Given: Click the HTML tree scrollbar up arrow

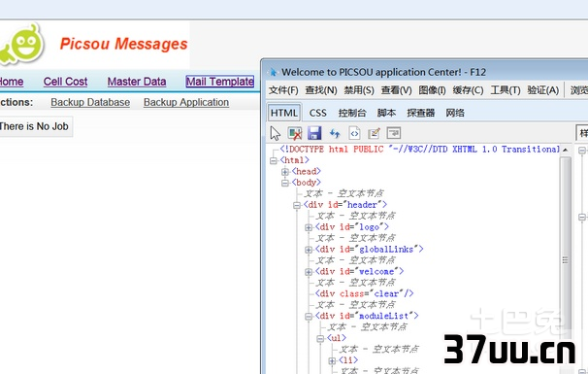Looking at the screenshot, I should point(565,150).
